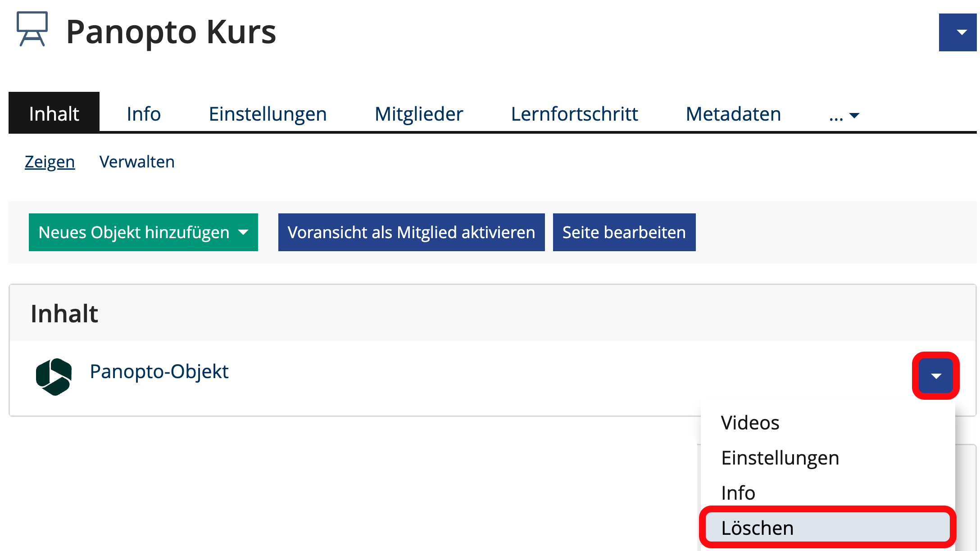Screen dimensions: 980x551
Task: Choose Einstellungen from the context menu
Action: tap(828, 458)
